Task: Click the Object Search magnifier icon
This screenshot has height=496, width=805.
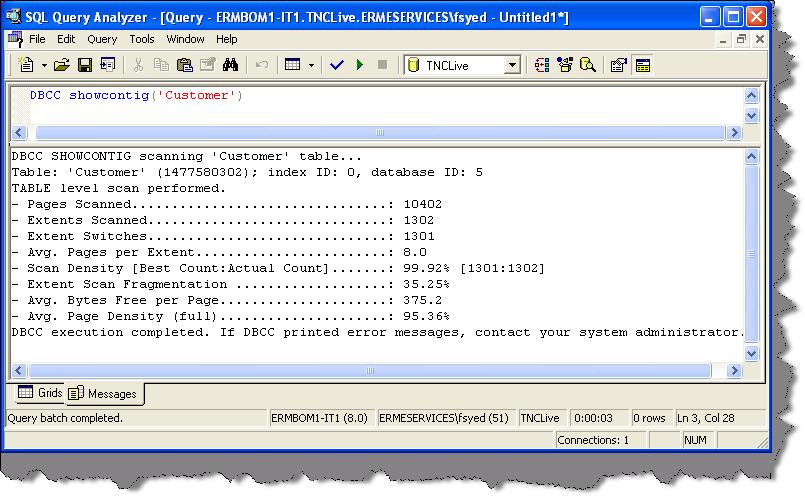Action: coord(588,65)
